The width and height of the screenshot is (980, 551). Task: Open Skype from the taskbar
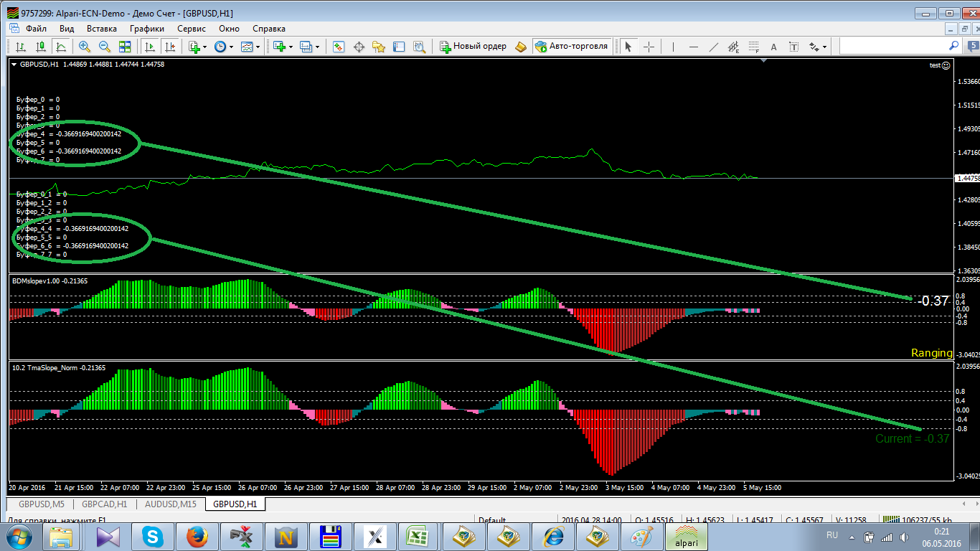coord(151,536)
